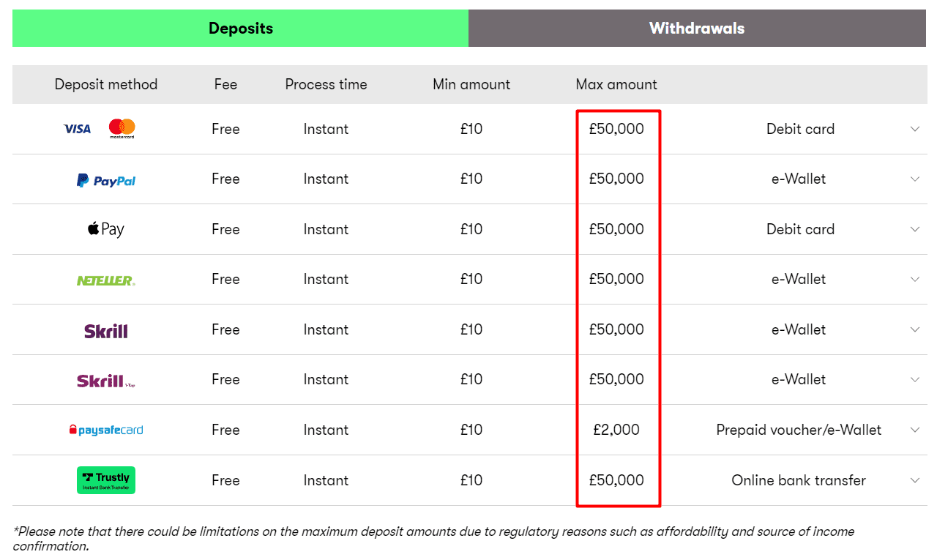937x560 pixels.
Task: Expand the Trustly Online bank transfer chevron
Action: point(915,480)
